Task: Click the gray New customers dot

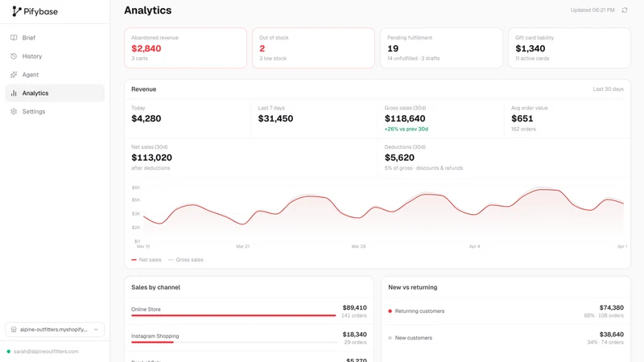Action: (390, 338)
